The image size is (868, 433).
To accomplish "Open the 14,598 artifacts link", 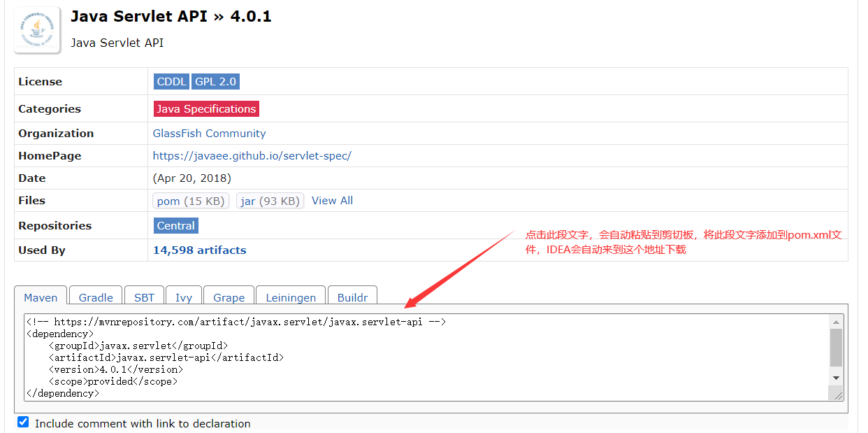I will [x=200, y=250].
